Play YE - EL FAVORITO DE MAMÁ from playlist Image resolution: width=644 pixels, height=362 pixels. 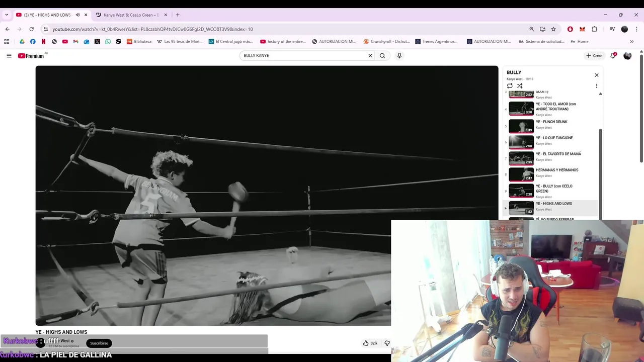point(551,158)
